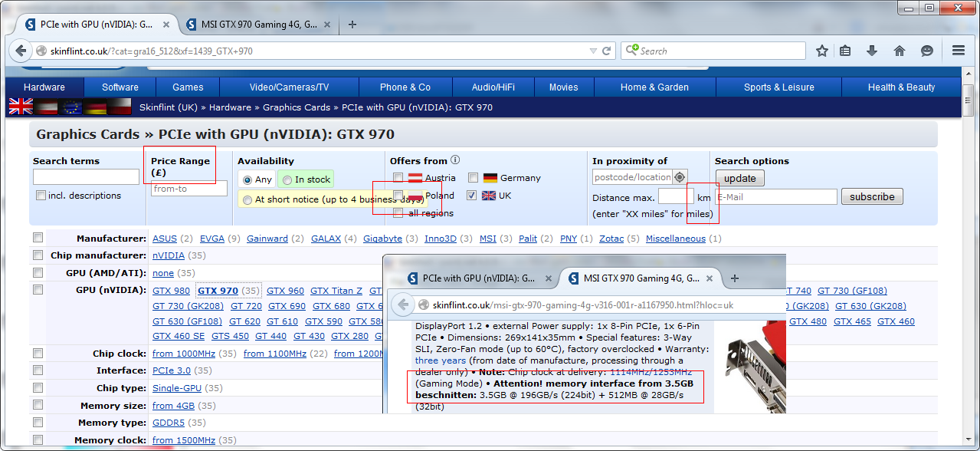Click the info icon beside Offers from
The height and width of the screenshot is (451, 980).
(x=455, y=160)
